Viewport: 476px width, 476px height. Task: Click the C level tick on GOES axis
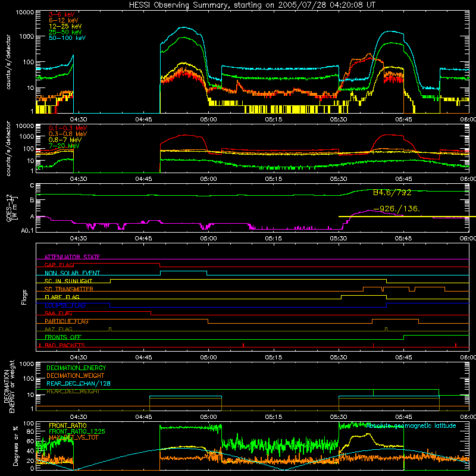point(32,186)
